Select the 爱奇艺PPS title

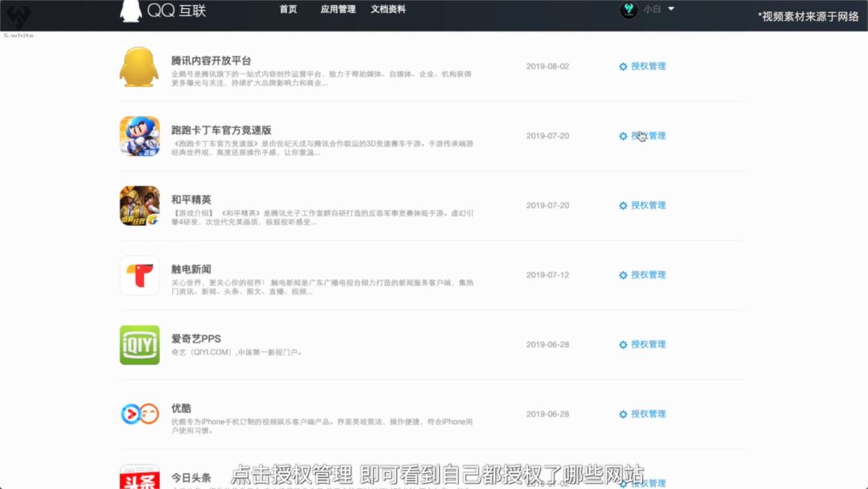pyautogui.click(x=196, y=339)
